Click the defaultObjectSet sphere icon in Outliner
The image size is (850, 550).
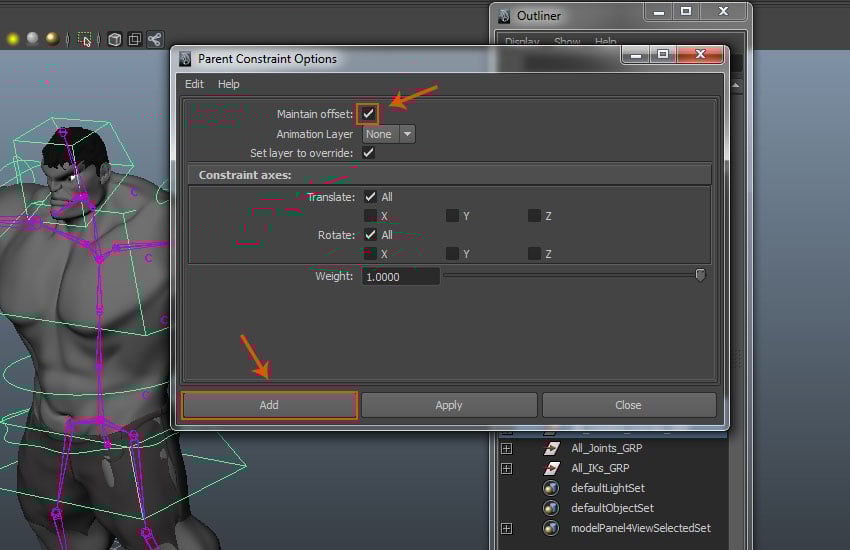[x=551, y=508]
